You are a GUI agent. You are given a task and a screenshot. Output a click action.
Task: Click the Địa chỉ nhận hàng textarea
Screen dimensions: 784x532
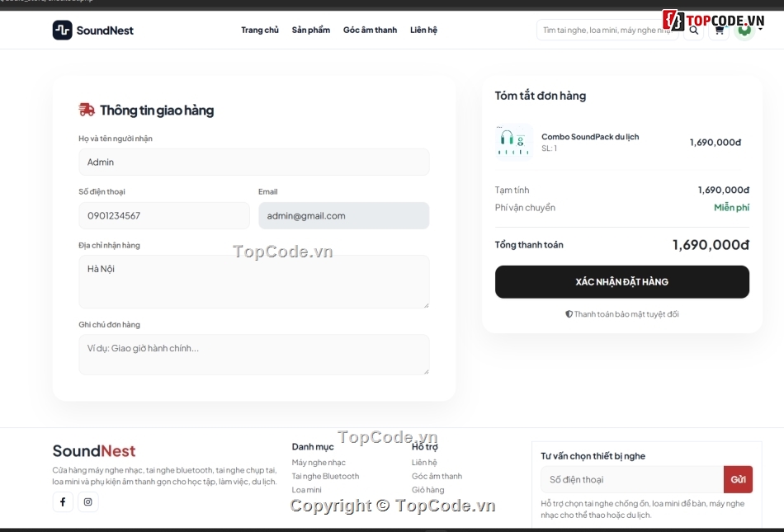pos(254,282)
